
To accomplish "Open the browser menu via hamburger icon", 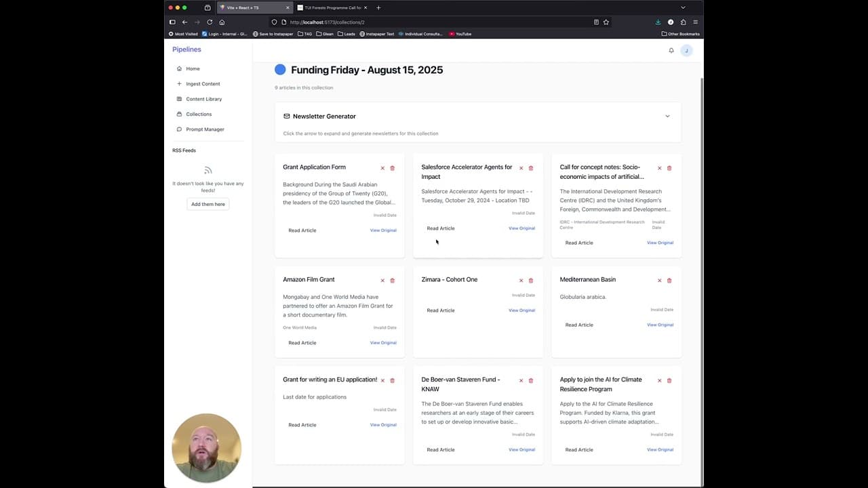I will coord(696,22).
